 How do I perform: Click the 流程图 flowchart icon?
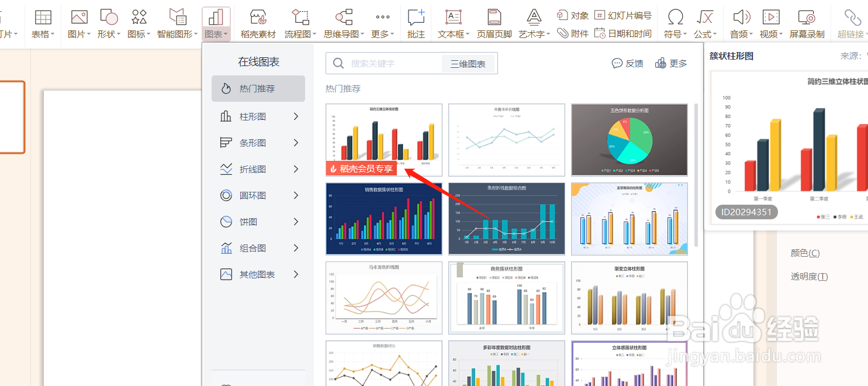[x=300, y=17]
